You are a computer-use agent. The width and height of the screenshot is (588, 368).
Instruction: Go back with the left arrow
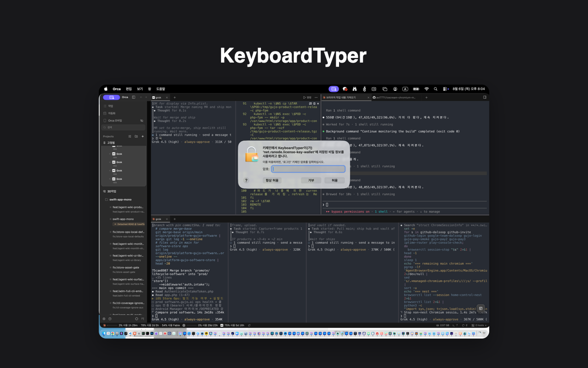tap(141, 98)
